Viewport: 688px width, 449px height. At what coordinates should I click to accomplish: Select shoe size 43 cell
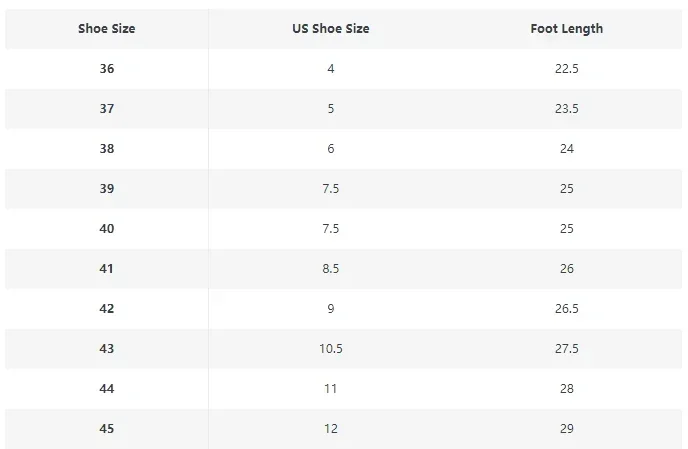[107, 349]
